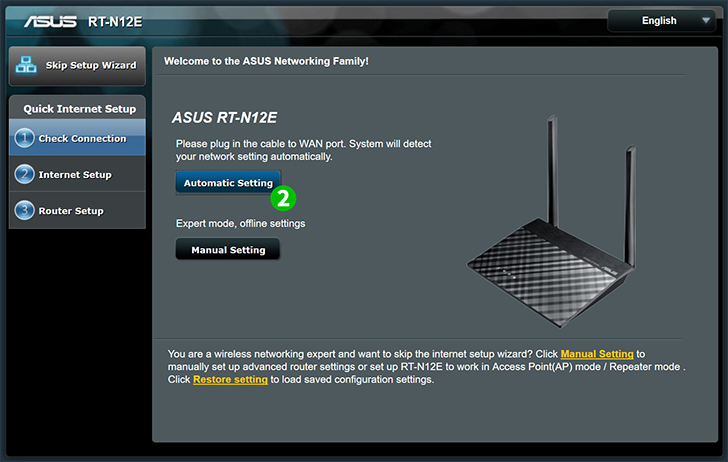
Task: Click the ASUS RT-N12E heading text
Action: point(224,117)
